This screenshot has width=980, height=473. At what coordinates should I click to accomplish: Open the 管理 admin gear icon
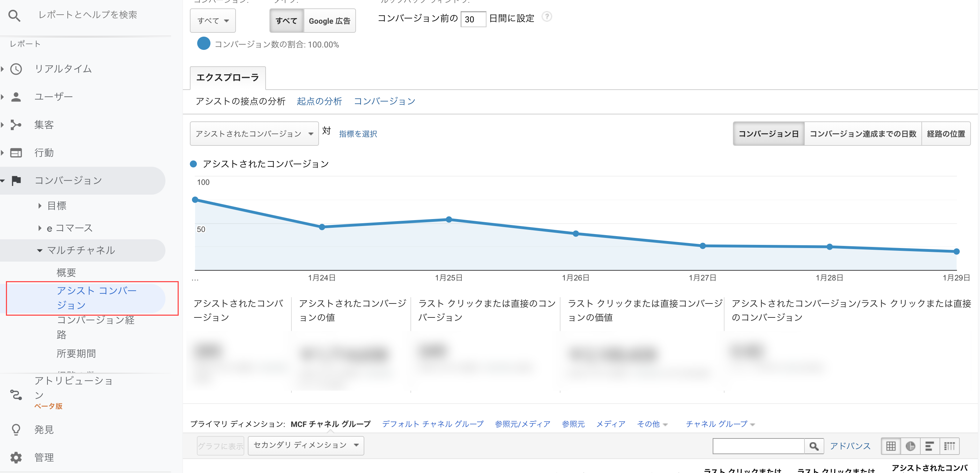pos(16,457)
